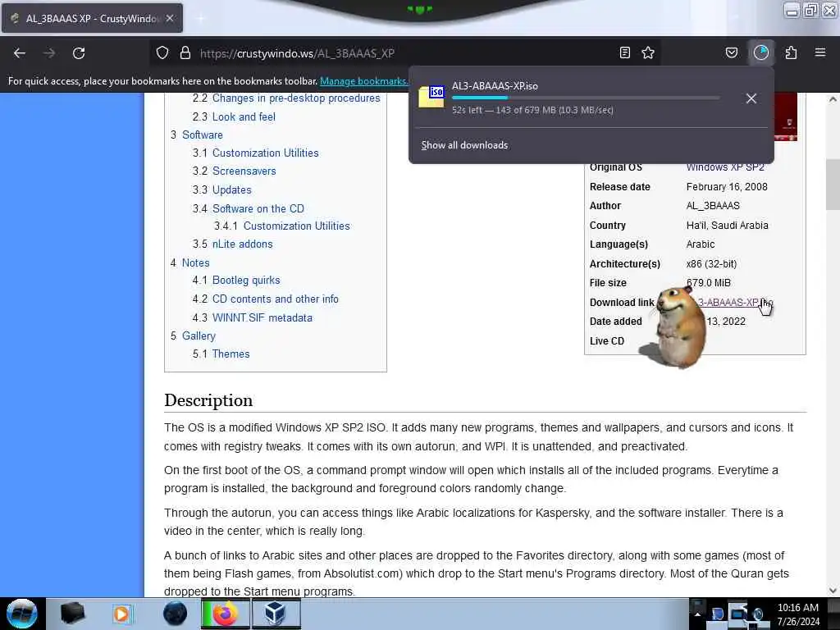The width and height of the screenshot is (840, 630).
Task: Open a new tab with plus button
Action: click(x=200, y=18)
